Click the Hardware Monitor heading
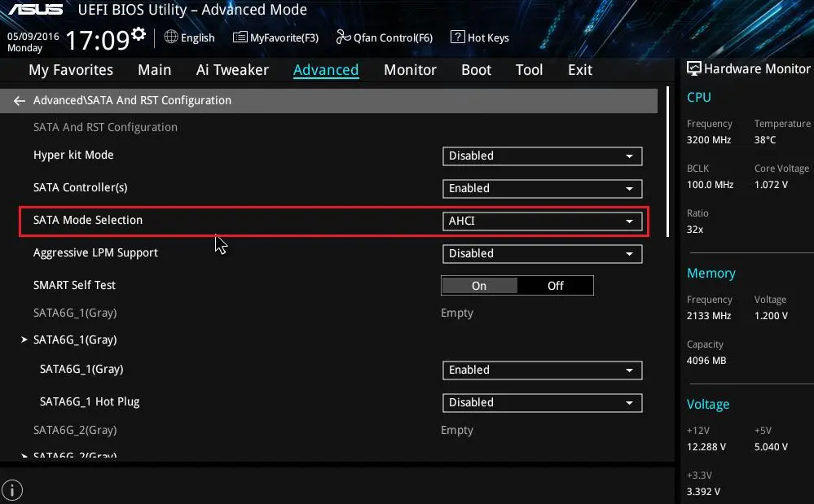Viewport: 814px width, 504px height. (757, 69)
